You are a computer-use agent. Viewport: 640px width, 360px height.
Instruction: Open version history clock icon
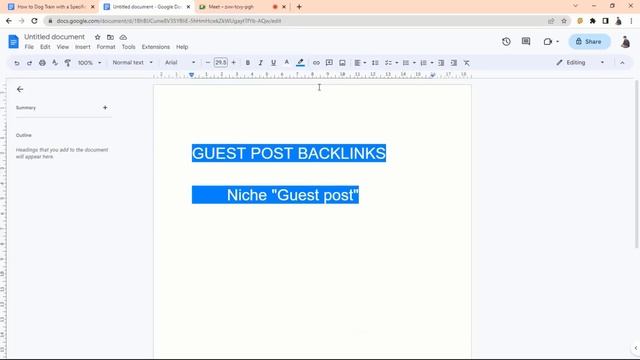coord(506,42)
